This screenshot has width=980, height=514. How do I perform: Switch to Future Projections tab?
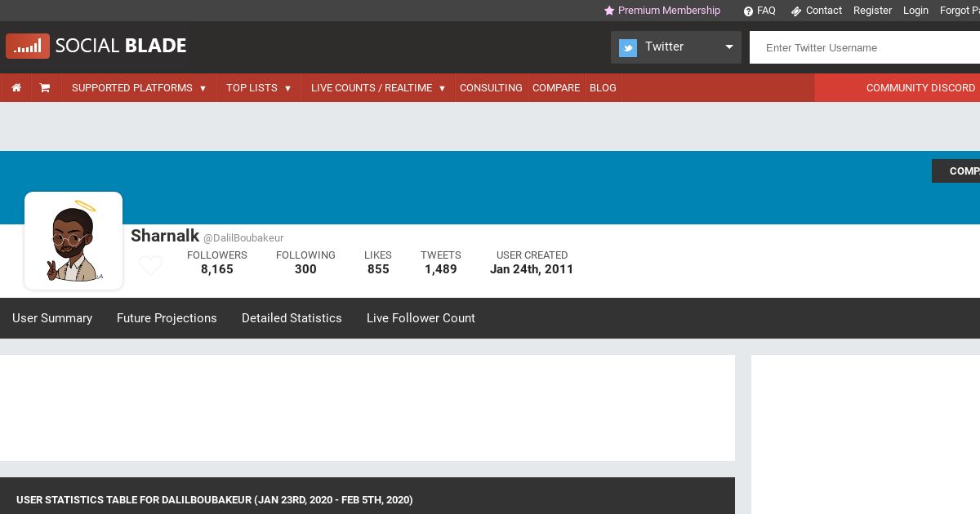[x=167, y=318]
